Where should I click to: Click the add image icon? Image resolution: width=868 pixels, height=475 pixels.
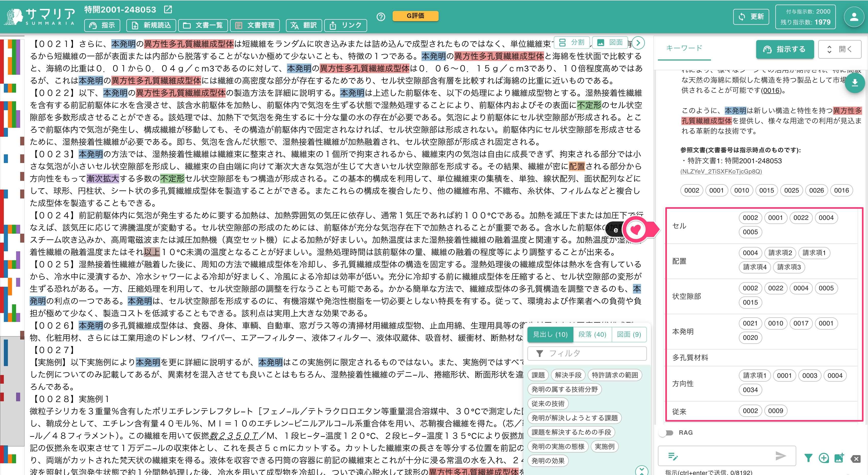(839, 458)
